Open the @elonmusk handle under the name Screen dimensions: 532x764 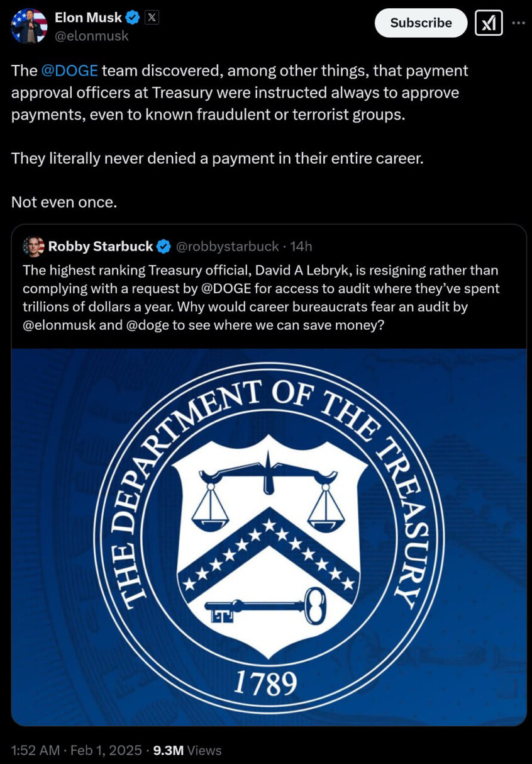[x=92, y=36]
